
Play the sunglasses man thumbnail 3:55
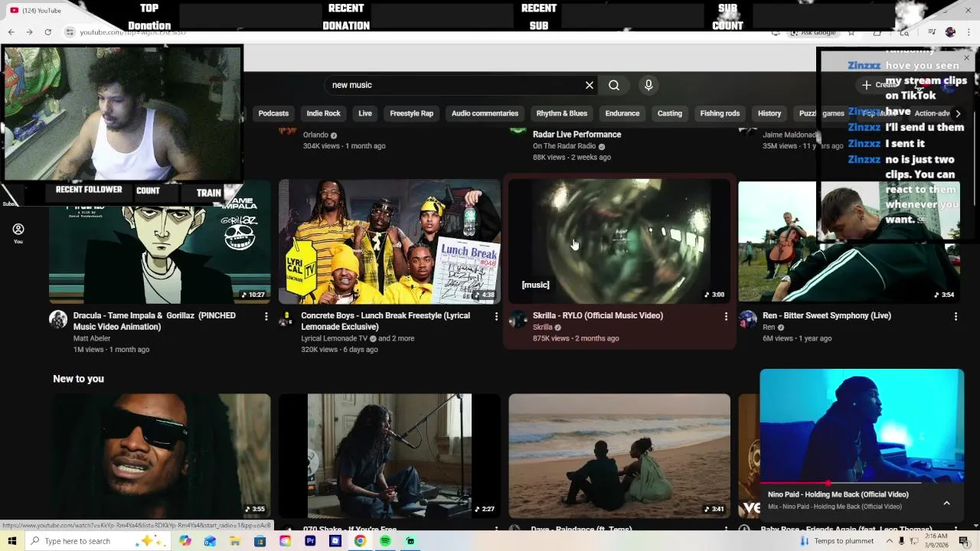coord(159,456)
